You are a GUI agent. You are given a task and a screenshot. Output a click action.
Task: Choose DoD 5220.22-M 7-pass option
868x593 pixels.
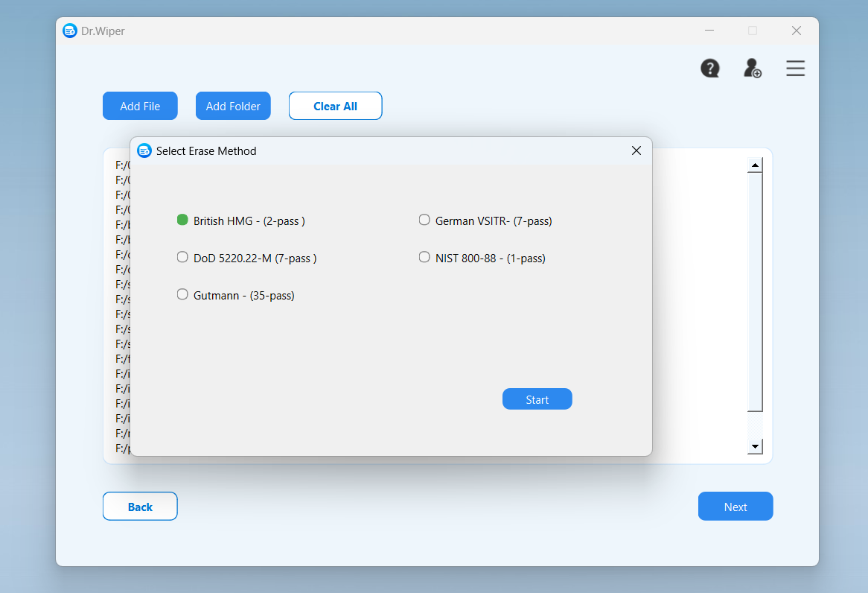click(182, 257)
